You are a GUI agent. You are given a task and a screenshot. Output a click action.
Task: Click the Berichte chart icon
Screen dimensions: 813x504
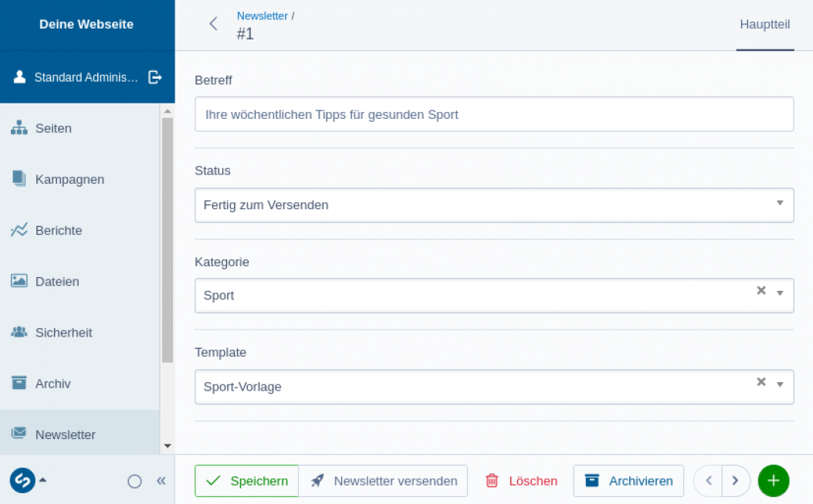19,230
